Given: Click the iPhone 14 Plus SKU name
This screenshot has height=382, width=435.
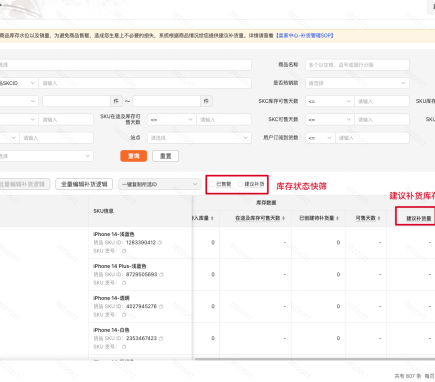Looking at the screenshot, I should [x=120, y=266].
